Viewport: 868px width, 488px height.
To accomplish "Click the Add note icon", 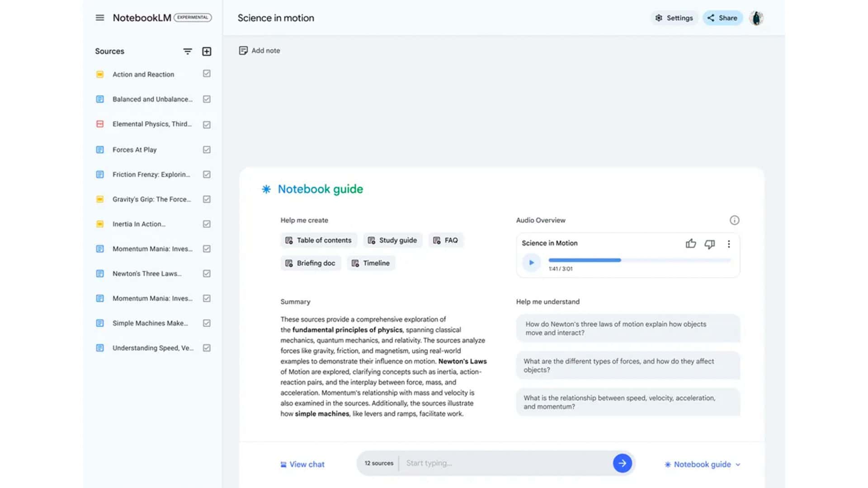I will tap(243, 50).
